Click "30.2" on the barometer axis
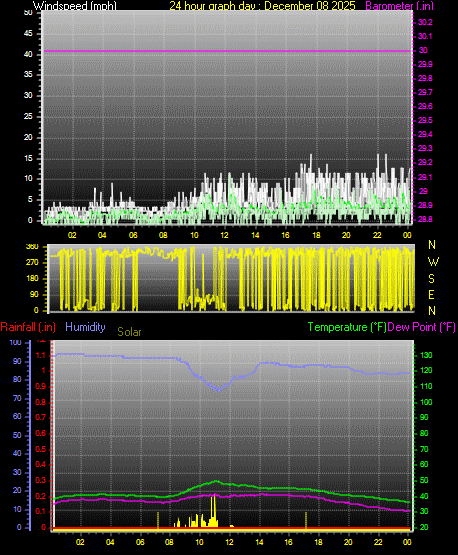The width and height of the screenshot is (458, 555). click(425, 22)
